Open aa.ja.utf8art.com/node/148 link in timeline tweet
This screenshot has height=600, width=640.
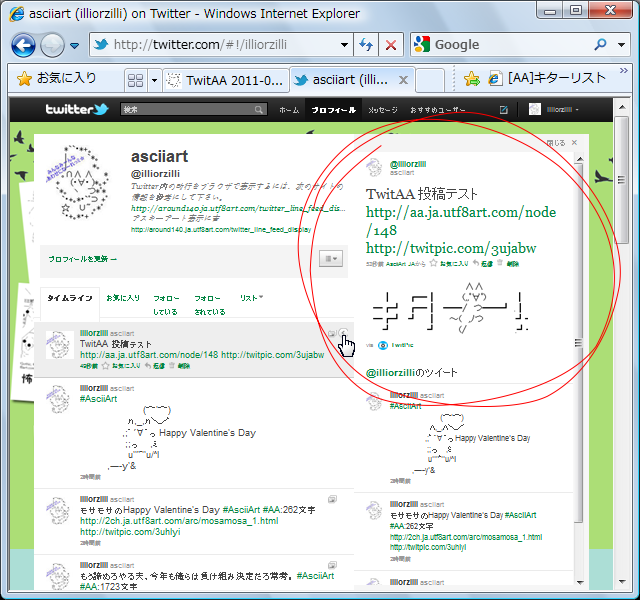(x=149, y=355)
